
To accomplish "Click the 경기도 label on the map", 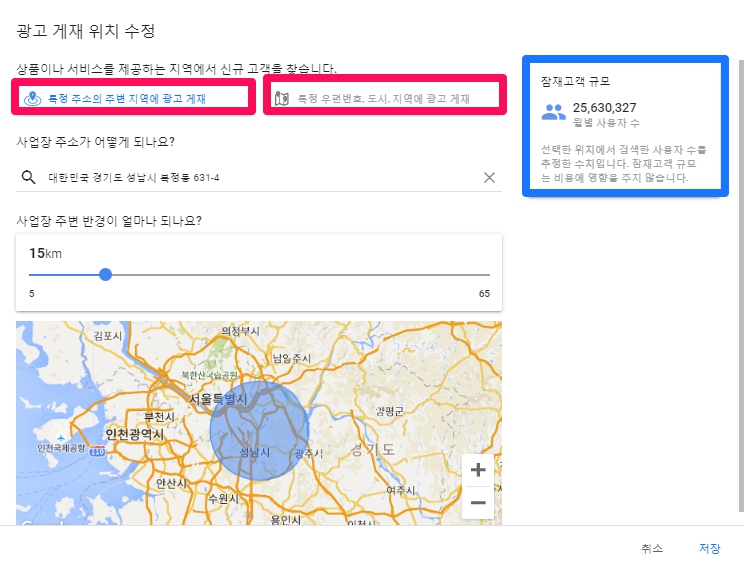I will click(x=372, y=449).
